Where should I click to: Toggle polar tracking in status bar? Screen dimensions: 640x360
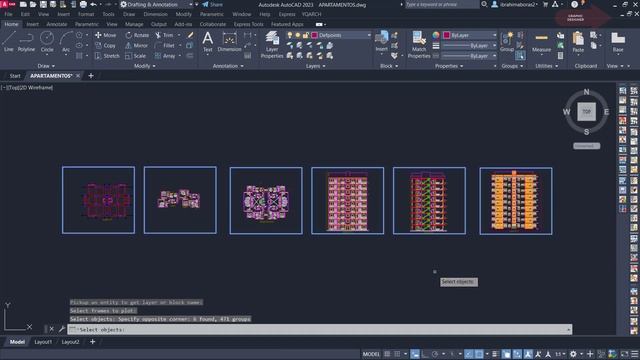(435, 354)
